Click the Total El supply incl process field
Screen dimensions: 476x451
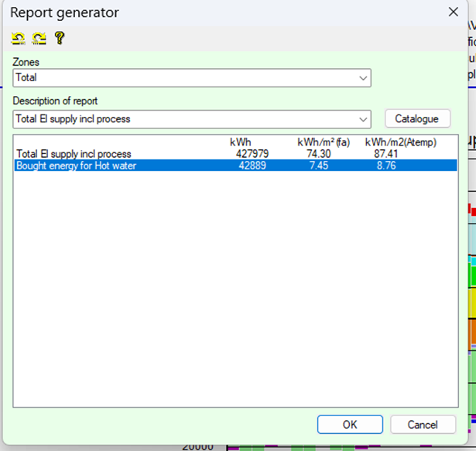[184, 119]
